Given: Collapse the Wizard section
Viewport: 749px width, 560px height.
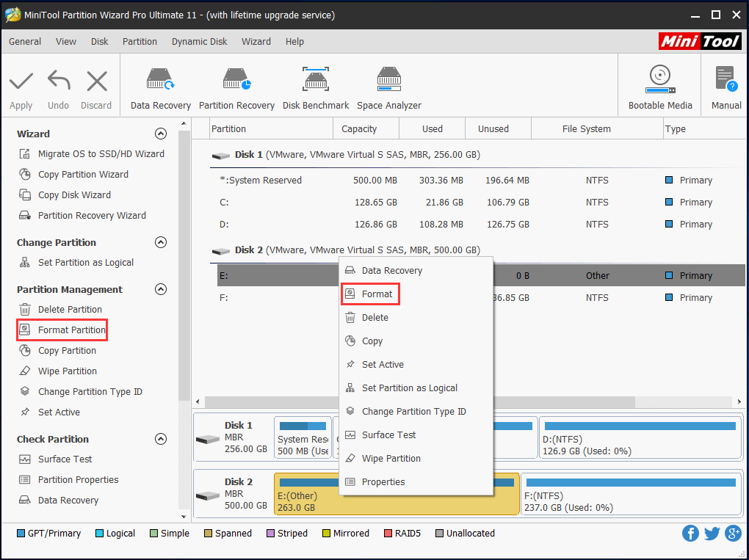Looking at the screenshot, I should pyautogui.click(x=161, y=134).
